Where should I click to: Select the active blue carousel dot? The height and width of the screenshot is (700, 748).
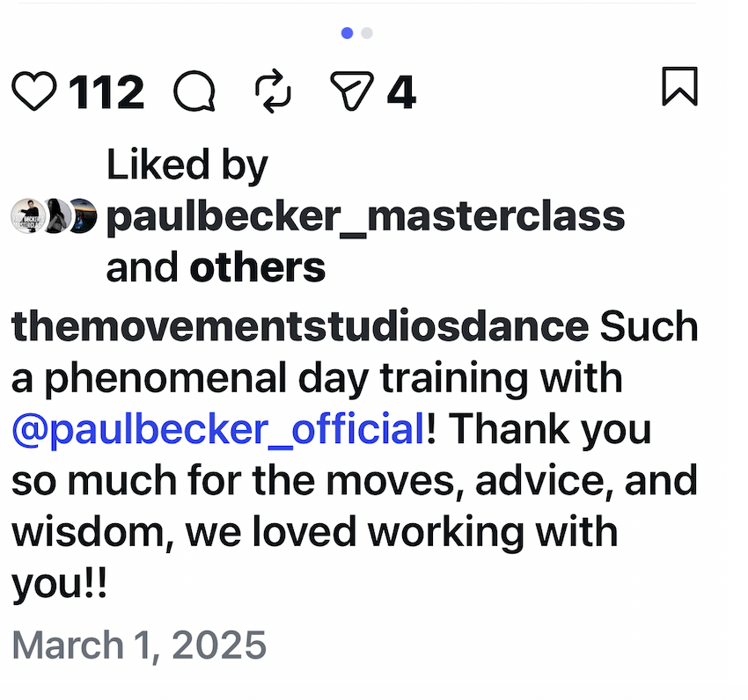click(346, 33)
